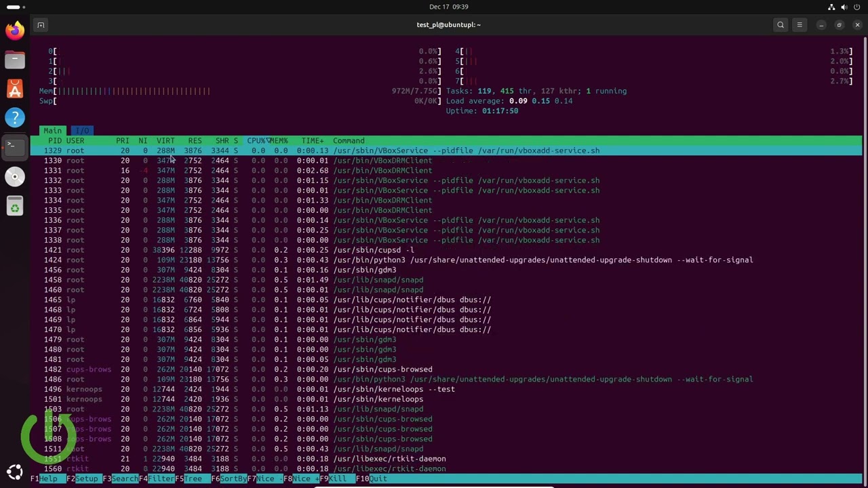Sort by the RES column header
868x488 pixels.
click(x=195, y=140)
